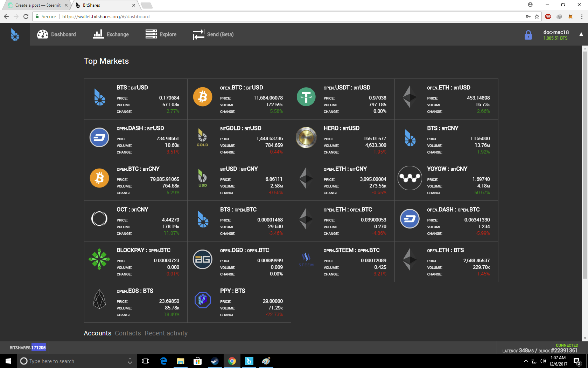Click the OPEN.STEEM : OPEN.BTC Steem icon
This screenshot has height=368, width=588.
tap(306, 259)
